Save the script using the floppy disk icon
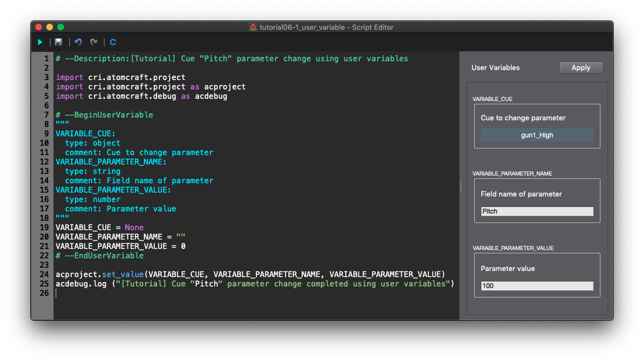 click(58, 42)
